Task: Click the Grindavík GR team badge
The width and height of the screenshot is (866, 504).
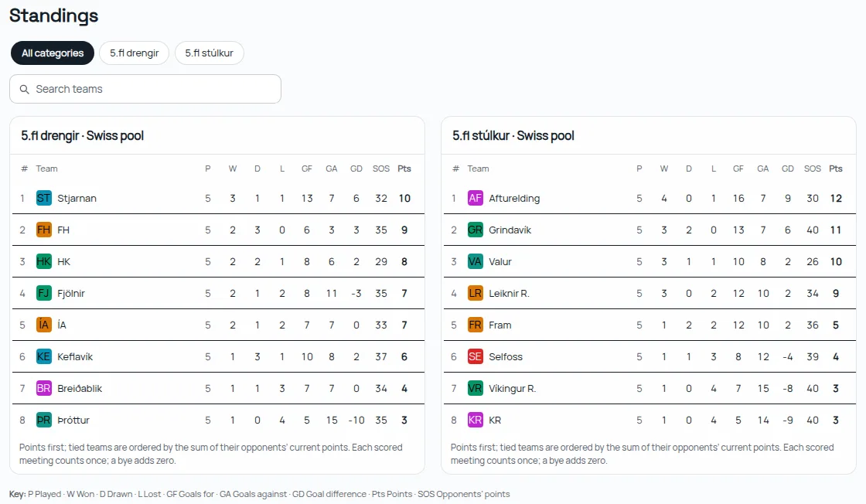Action: pos(475,230)
